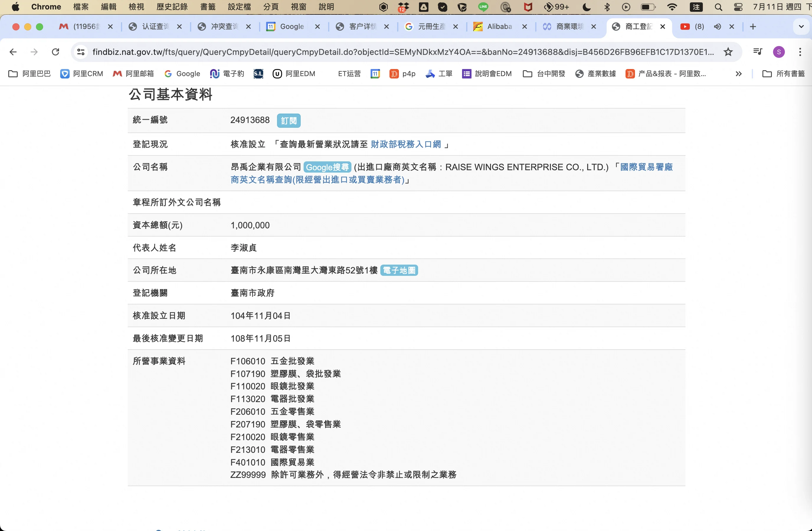
Task: Open the 書籤 menu in menu bar
Action: [x=208, y=7]
